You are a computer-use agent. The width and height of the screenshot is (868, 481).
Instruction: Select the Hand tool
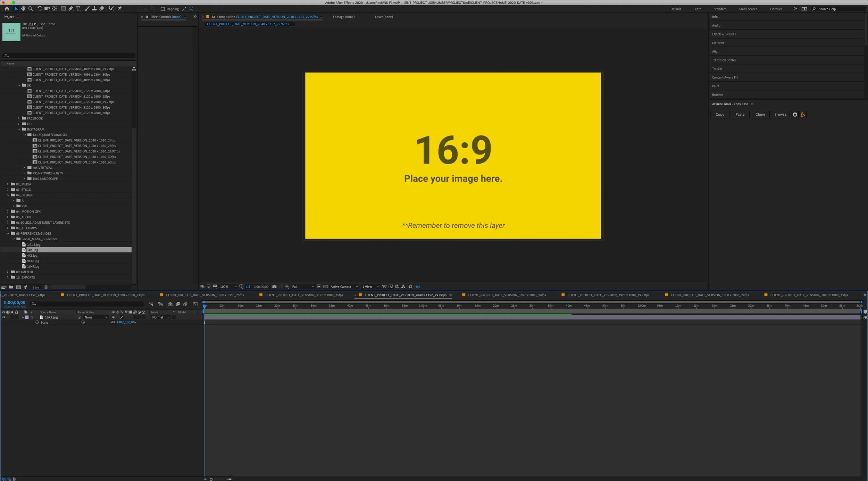(x=23, y=9)
